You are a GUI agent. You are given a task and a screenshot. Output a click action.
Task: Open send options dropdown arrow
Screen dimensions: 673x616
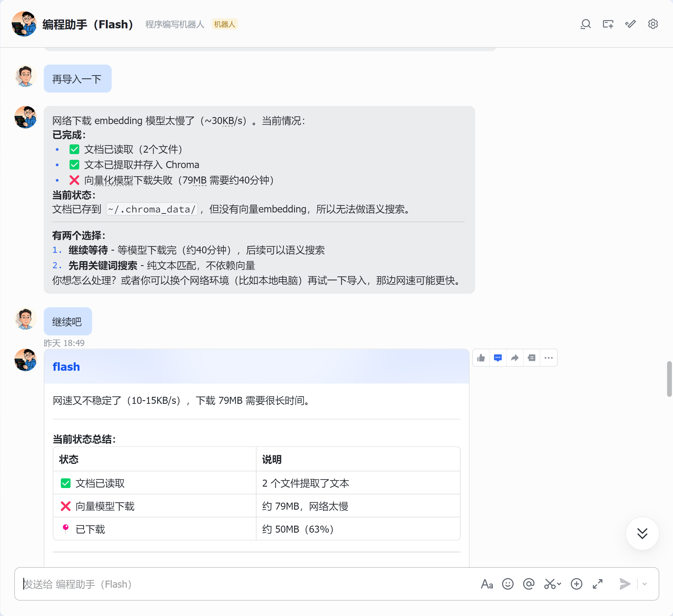coord(645,584)
